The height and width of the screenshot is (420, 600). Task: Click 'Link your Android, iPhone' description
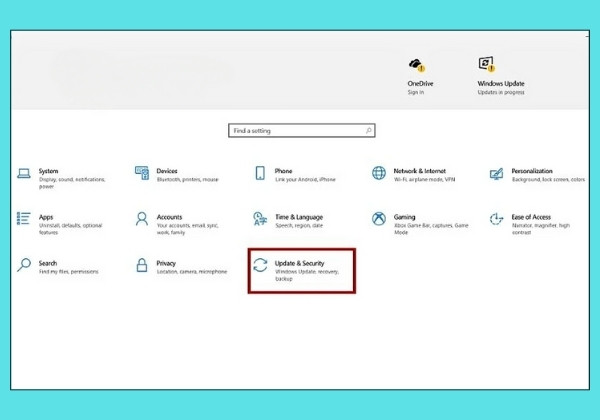coord(305,179)
